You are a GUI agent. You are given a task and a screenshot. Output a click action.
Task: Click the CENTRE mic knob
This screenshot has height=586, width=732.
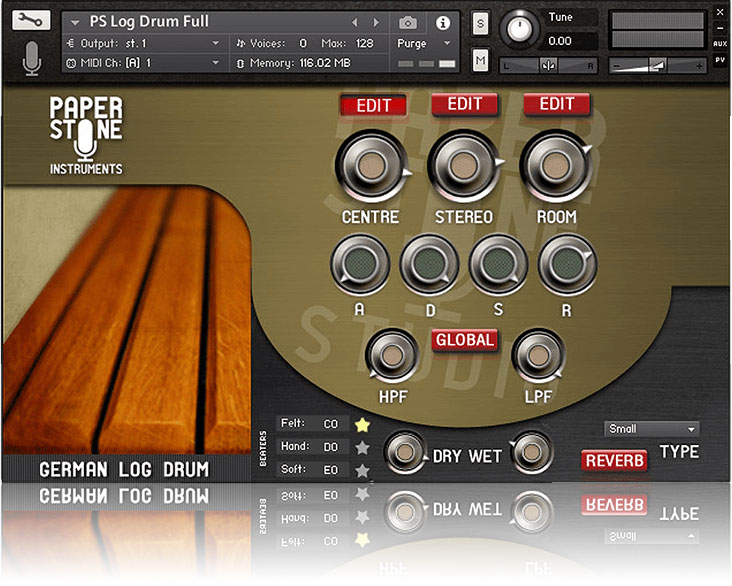pyautogui.click(x=369, y=165)
